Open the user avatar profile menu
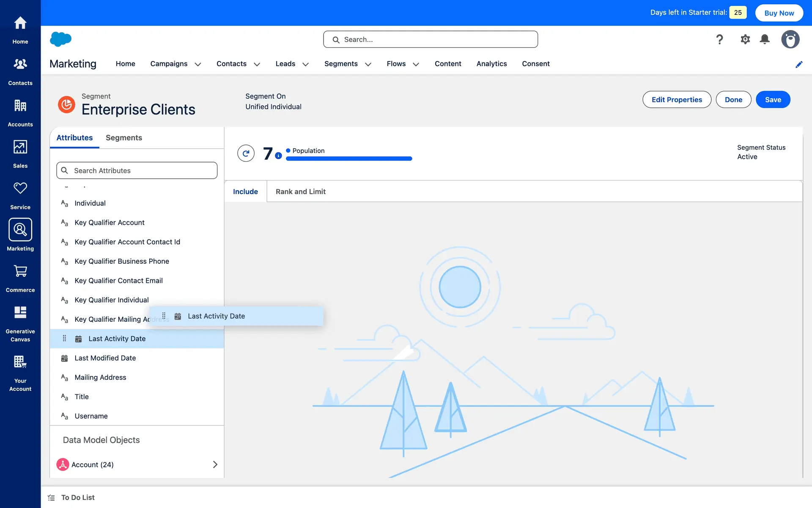Screen dimensions: 812x508 790,39
